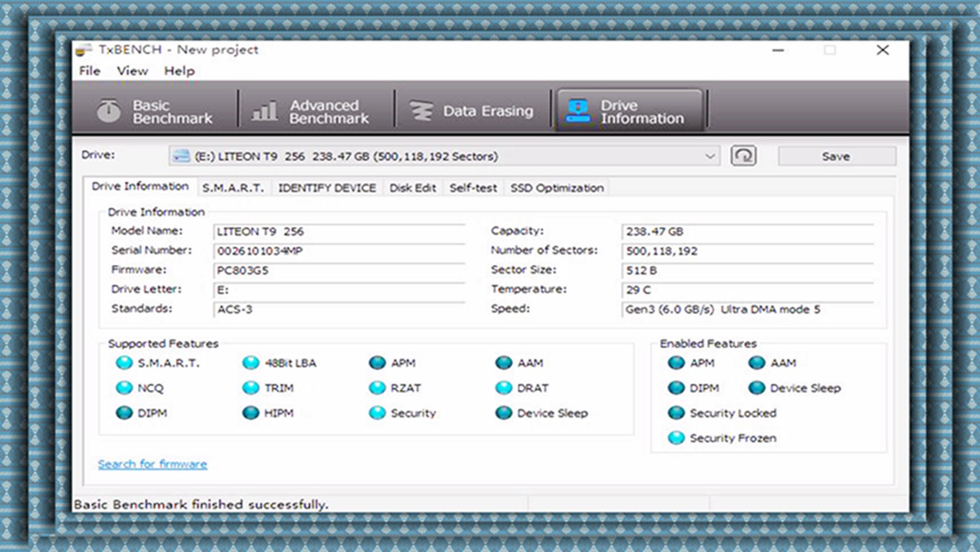
Task: Click the DRAT feature indicator
Action: (504, 388)
